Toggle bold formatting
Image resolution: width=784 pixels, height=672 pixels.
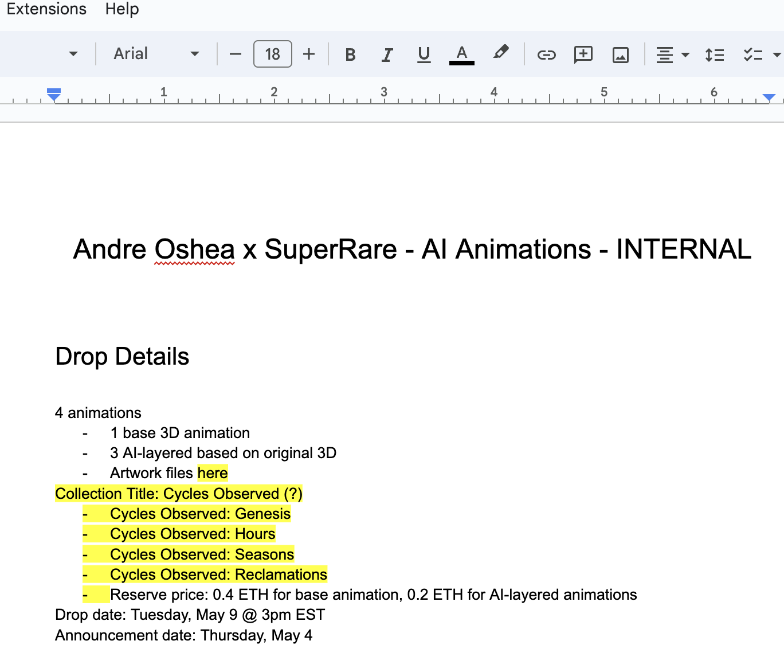pyautogui.click(x=351, y=54)
